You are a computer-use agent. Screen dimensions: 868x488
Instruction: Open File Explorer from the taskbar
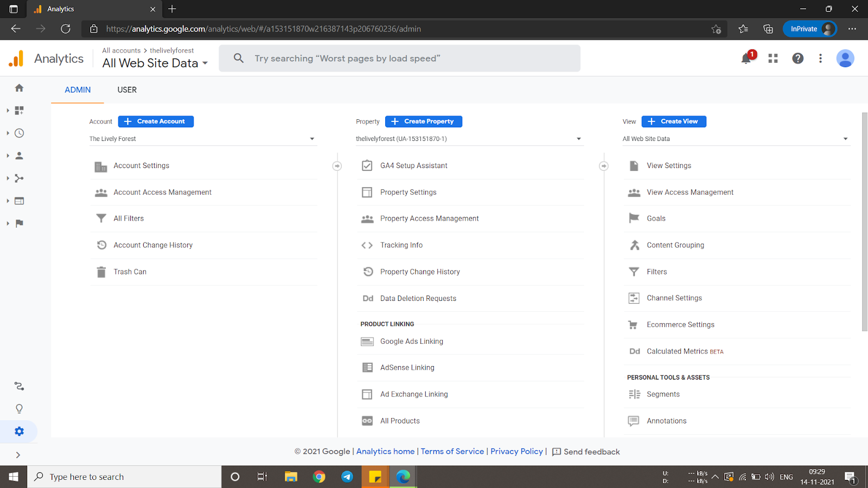(x=291, y=477)
